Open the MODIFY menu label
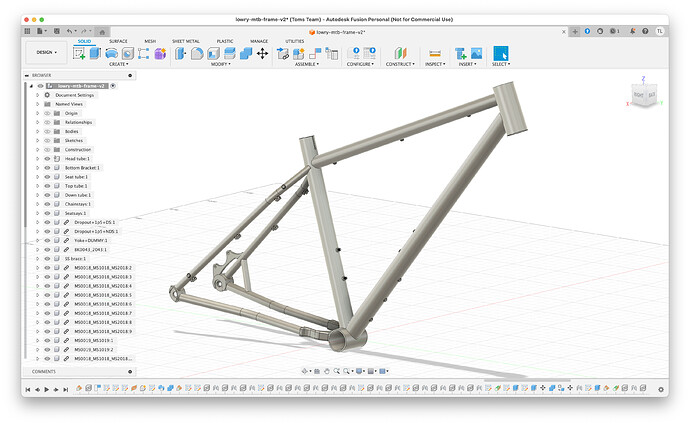Viewport: 690px width, 424px height. tap(219, 64)
